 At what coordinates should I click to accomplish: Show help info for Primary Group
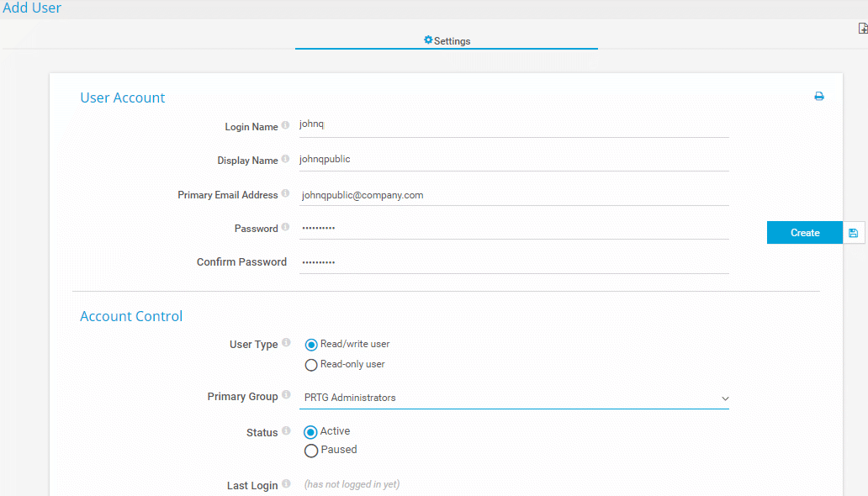[286, 394]
